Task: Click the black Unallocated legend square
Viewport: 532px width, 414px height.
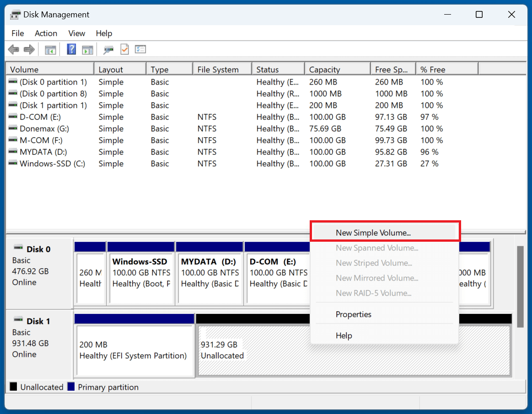Action: (14, 387)
